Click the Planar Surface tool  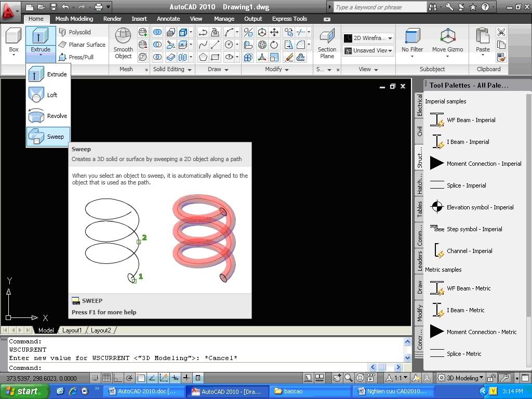(82, 45)
